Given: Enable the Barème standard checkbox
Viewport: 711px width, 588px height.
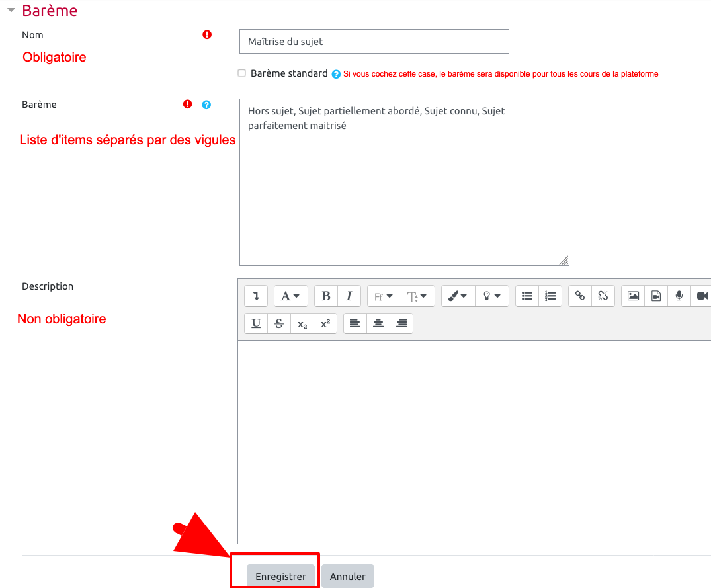Looking at the screenshot, I should 242,73.
